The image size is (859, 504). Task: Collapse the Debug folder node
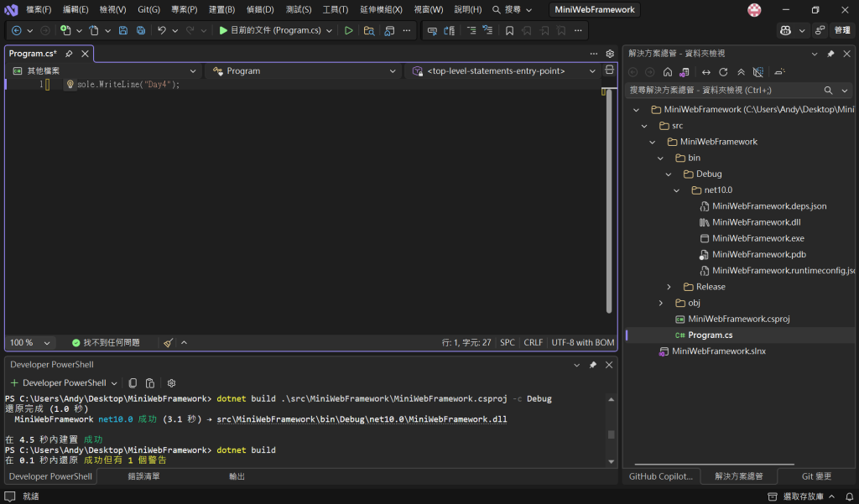(x=669, y=174)
